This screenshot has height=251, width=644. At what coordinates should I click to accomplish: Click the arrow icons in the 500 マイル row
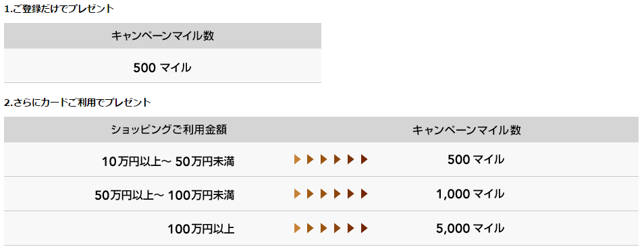(x=331, y=159)
